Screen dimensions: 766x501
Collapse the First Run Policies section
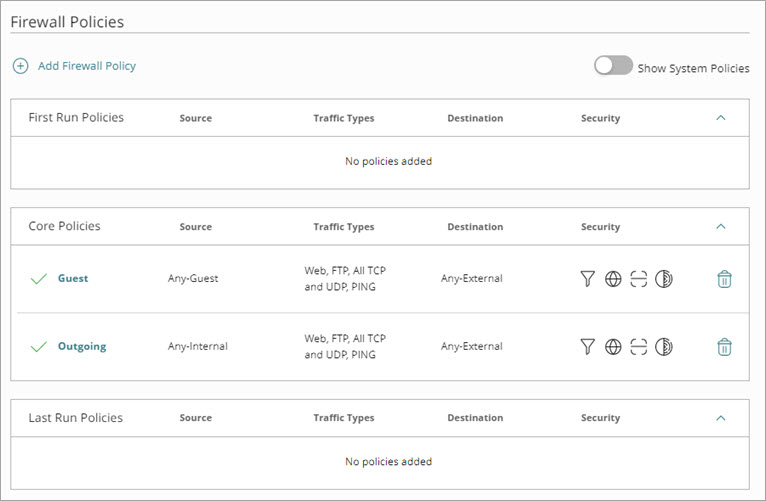[721, 118]
